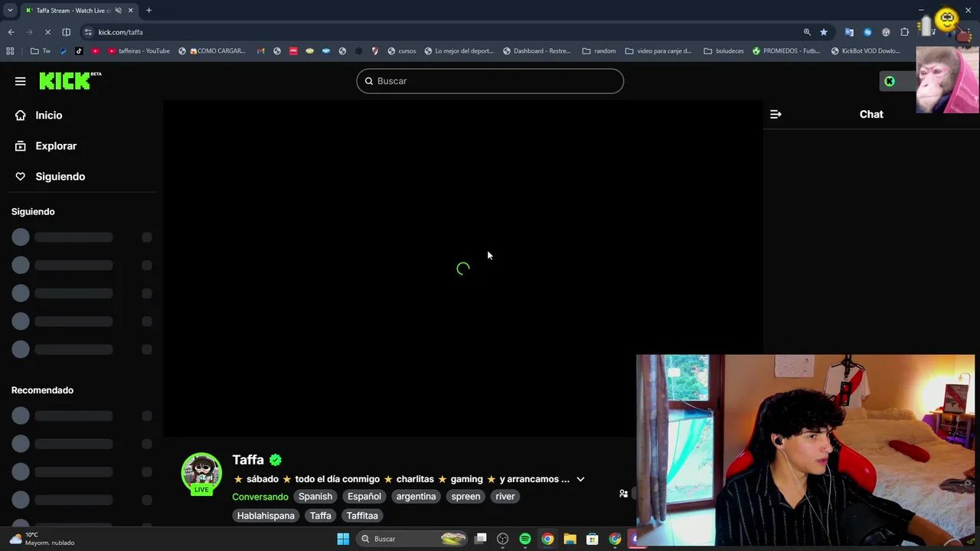Open the tab search dropdown arrow
The height and width of the screenshot is (551, 980).
[x=9, y=11]
